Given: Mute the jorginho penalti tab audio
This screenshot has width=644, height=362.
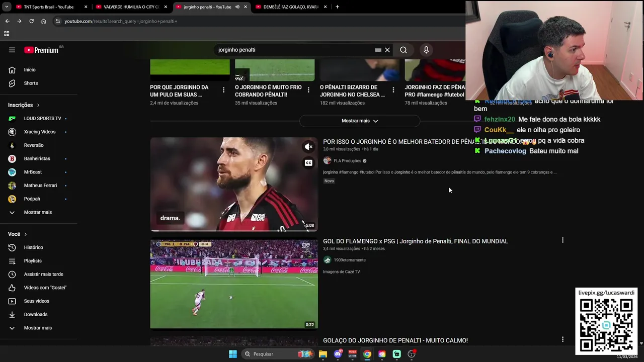Looking at the screenshot, I should (x=237, y=7).
